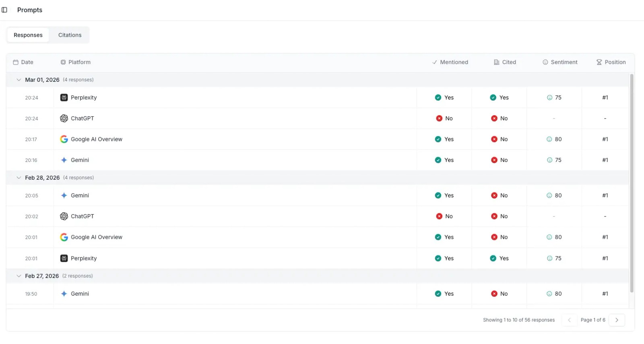
Task: Click the Mentioned column header
Action: [450, 62]
